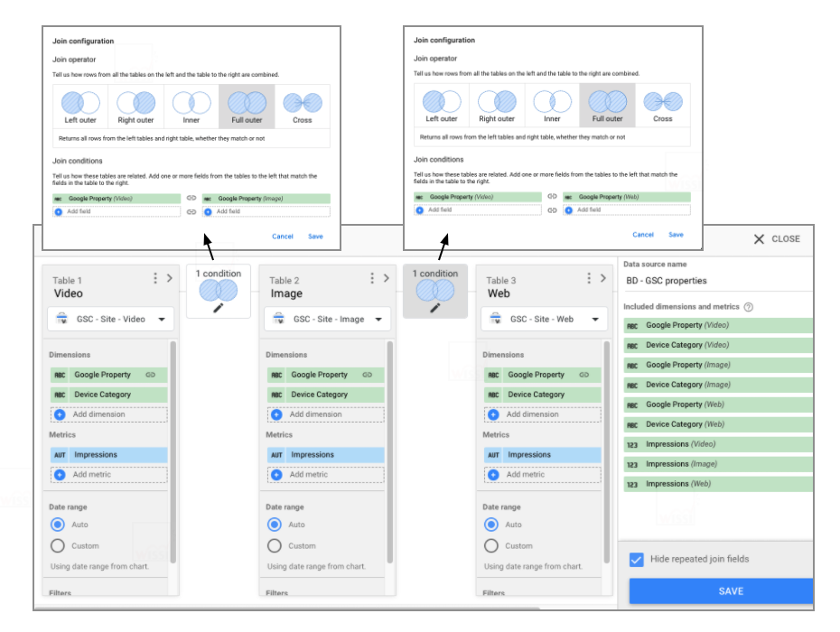Click Save in right join configuration

click(x=677, y=235)
